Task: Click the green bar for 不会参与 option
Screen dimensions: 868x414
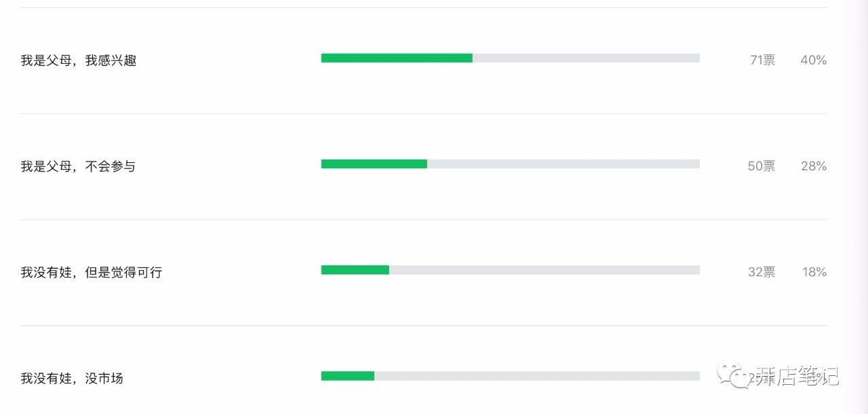Action: pos(374,164)
